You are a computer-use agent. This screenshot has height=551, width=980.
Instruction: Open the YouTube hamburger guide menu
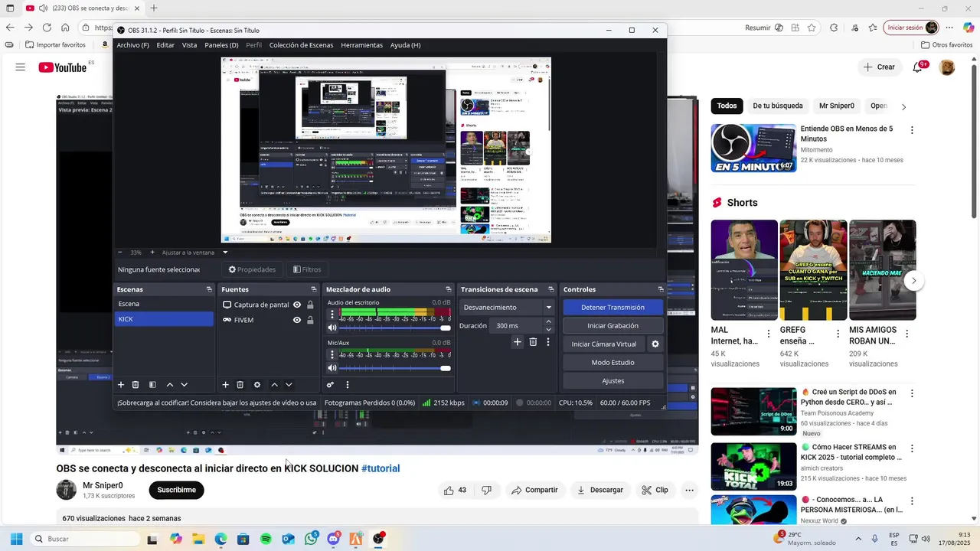pyautogui.click(x=20, y=67)
